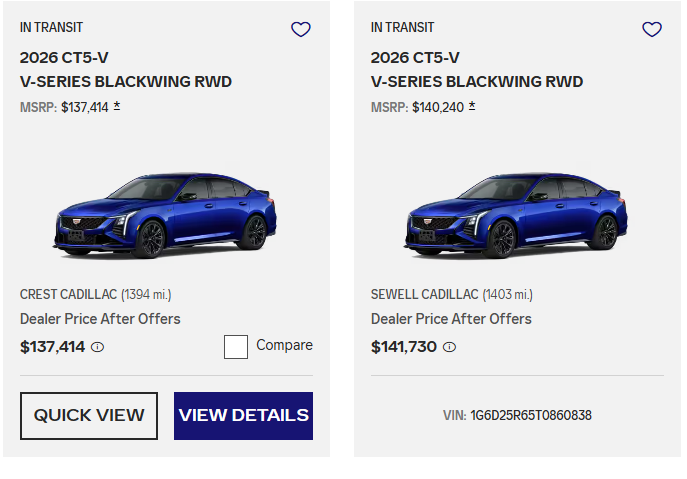Tick the Compare checkbox

[x=236, y=347]
